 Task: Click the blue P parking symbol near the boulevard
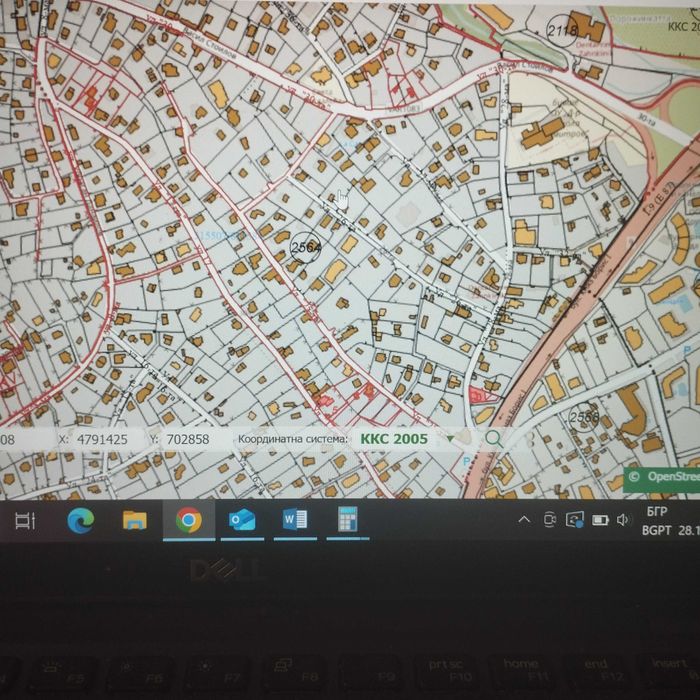point(467,462)
